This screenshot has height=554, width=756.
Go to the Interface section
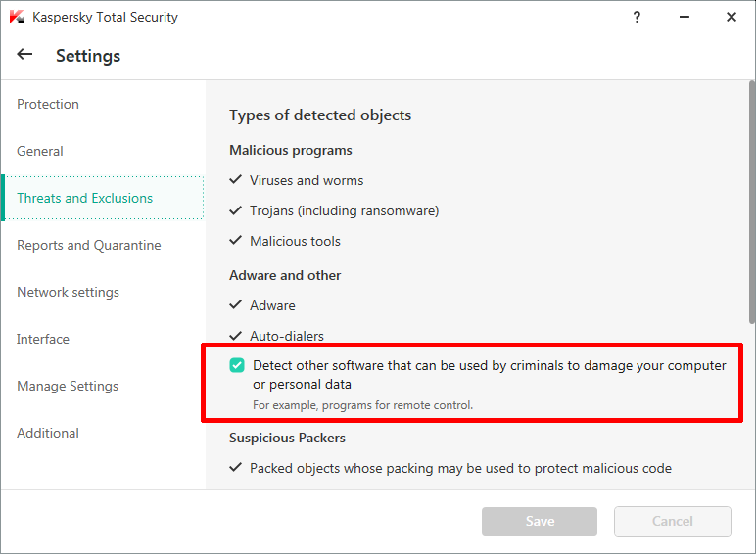click(x=43, y=339)
